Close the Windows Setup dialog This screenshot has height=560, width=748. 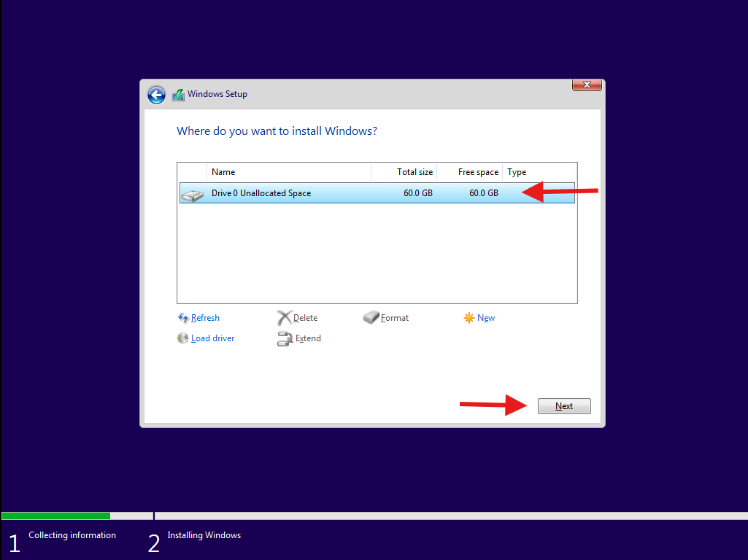pyautogui.click(x=587, y=85)
